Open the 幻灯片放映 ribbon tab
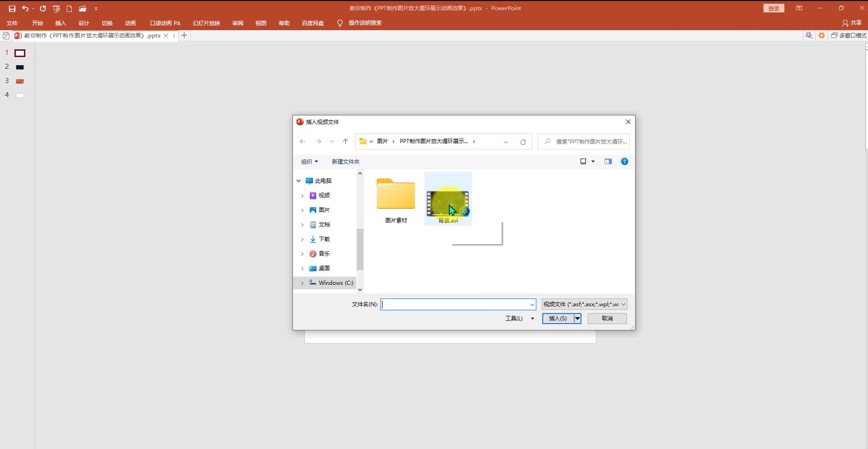Image resolution: width=868 pixels, height=449 pixels. click(x=206, y=23)
